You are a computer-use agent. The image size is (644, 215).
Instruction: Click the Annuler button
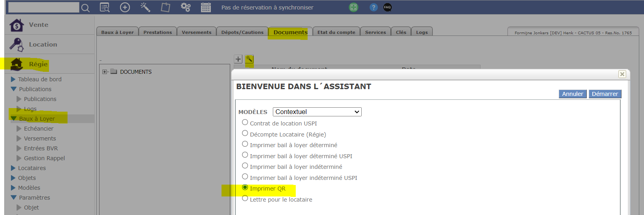click(572, 94)
